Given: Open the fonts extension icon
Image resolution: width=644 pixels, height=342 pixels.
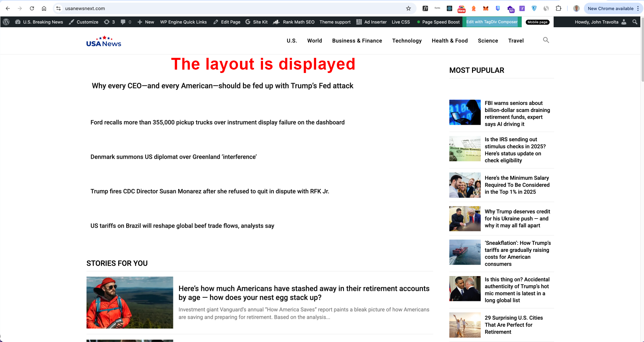Looking at the screenshot, I should [437, 8].
